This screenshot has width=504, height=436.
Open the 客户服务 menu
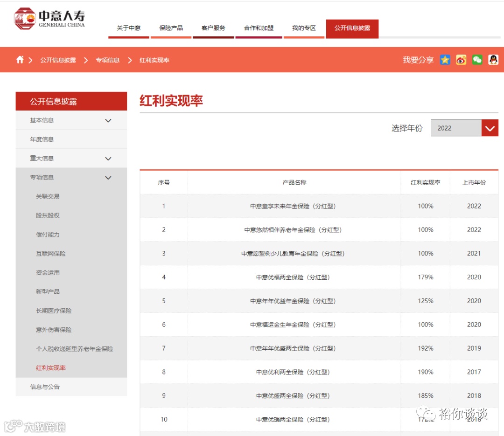(x=213, y=28)
